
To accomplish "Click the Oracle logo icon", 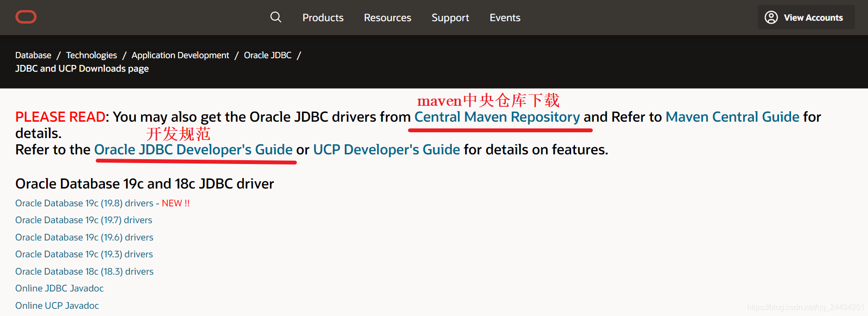I will pos(26,17).
